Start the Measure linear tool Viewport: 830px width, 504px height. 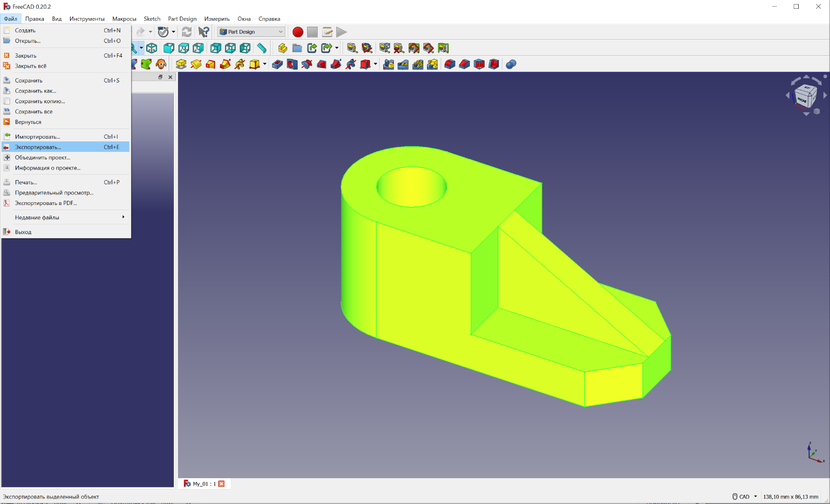pyautogui.click(x=352, y=48)
